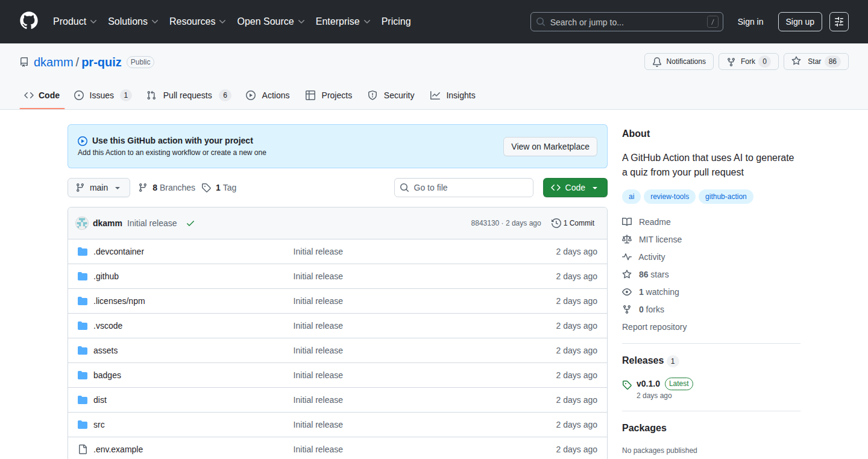The width and height of the screenshot is (868, 459).
Task: Open the green Code dropdown button
Action: pos(575,188)
